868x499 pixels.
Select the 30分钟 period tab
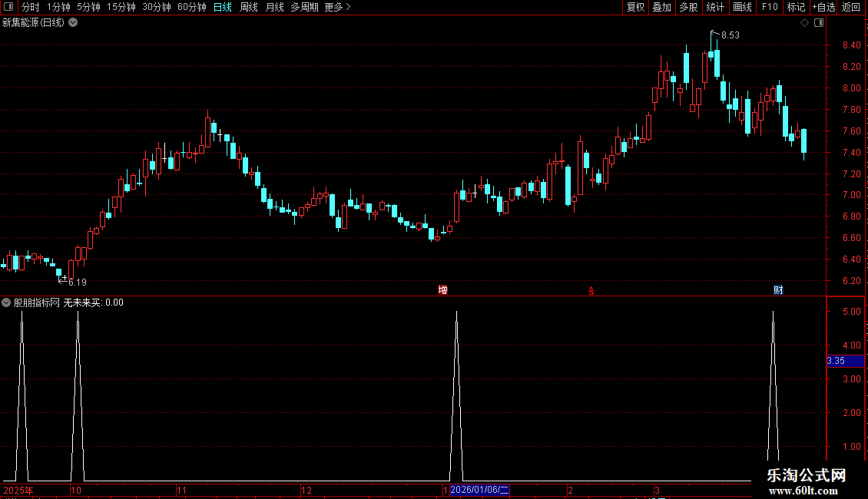[157, 7]
